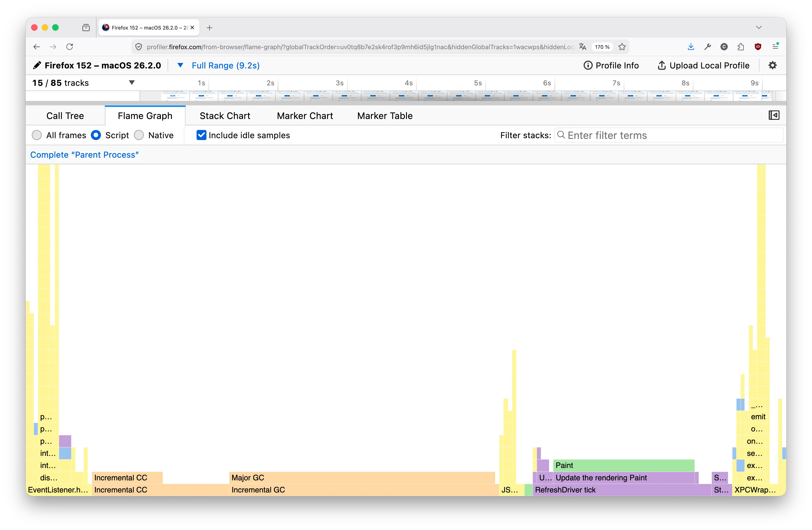The image size is (812, 530).
Task: Focus the Filter stacks input field
Action: click(x=669, y=135)
